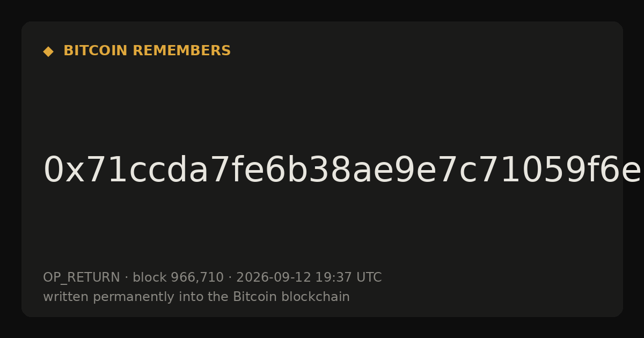Click the BITCOIN REMEMBERS heading
The height and width of the screenshot is (338, 644).
pos(147,51)
